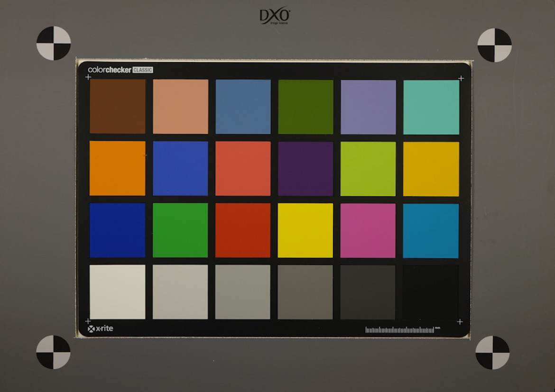This screenshot has width=555, height=392.
Task: Select the aqua bluish-green patch
Action: 431,107
